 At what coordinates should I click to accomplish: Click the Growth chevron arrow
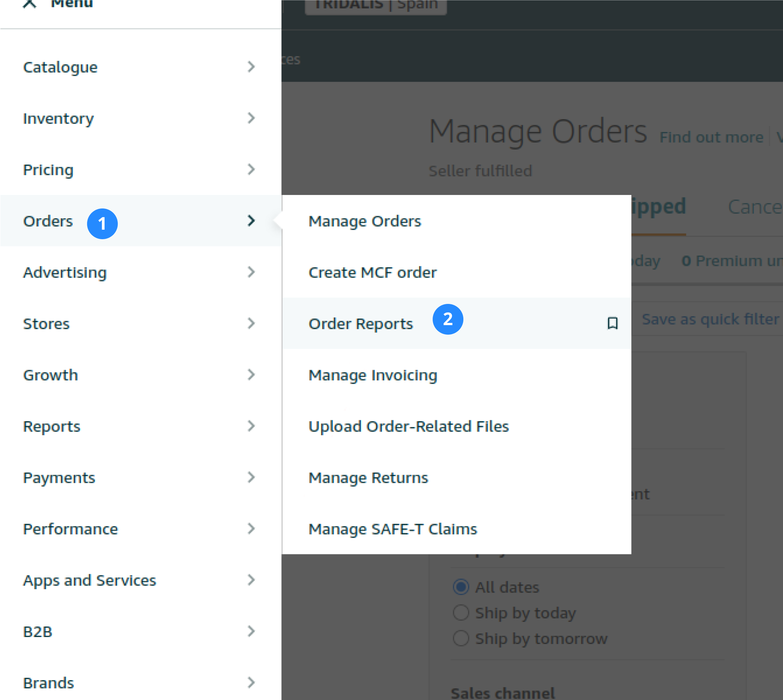tap(251, 375)
